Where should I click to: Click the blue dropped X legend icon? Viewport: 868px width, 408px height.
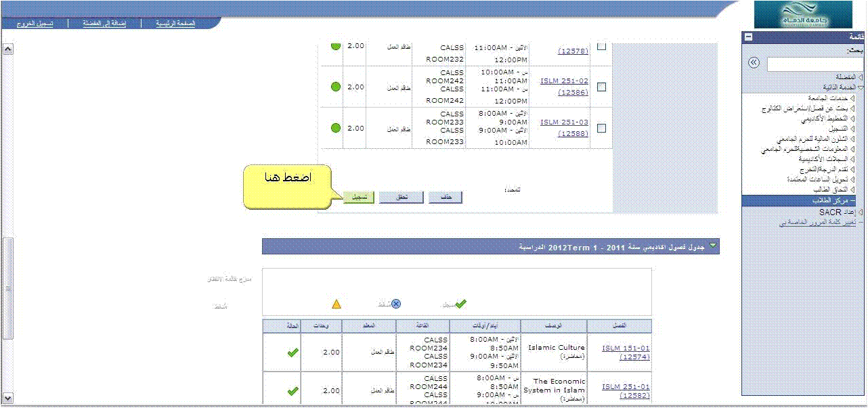point(396,304)
